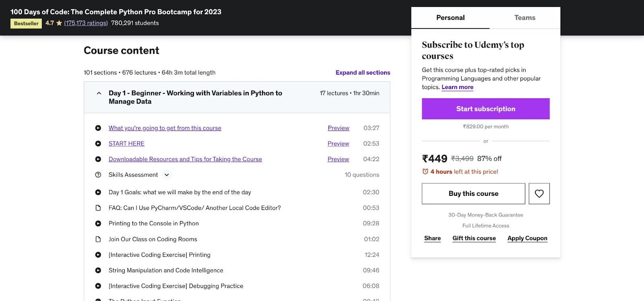Open Downloadable Resources and Tips lecture link
Image resolution: width=644 pixels, height=301 pixels.
point(185,159)
